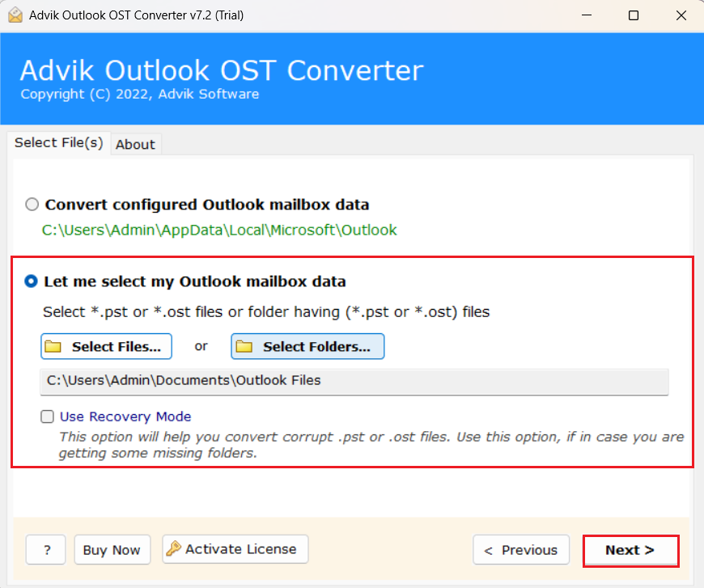
Task: Click the Use Recovery Mode label text
Action: tap(125, 417)
